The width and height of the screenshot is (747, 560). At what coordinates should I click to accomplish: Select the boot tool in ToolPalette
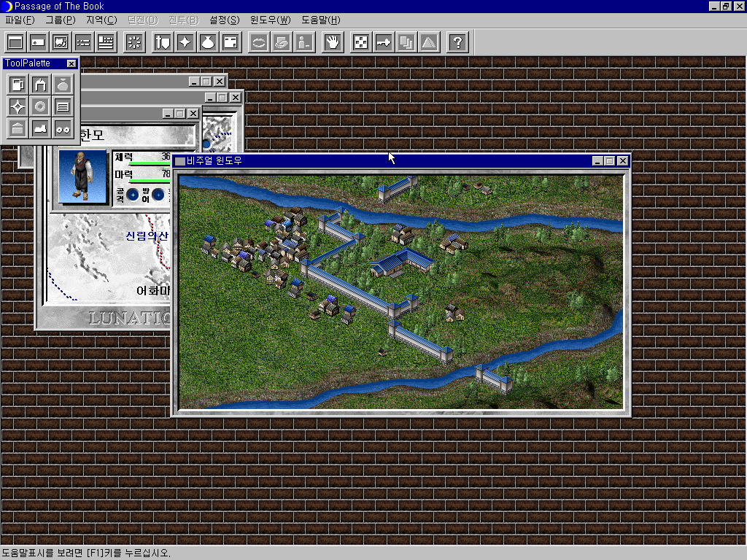click(x=40, y=128)
